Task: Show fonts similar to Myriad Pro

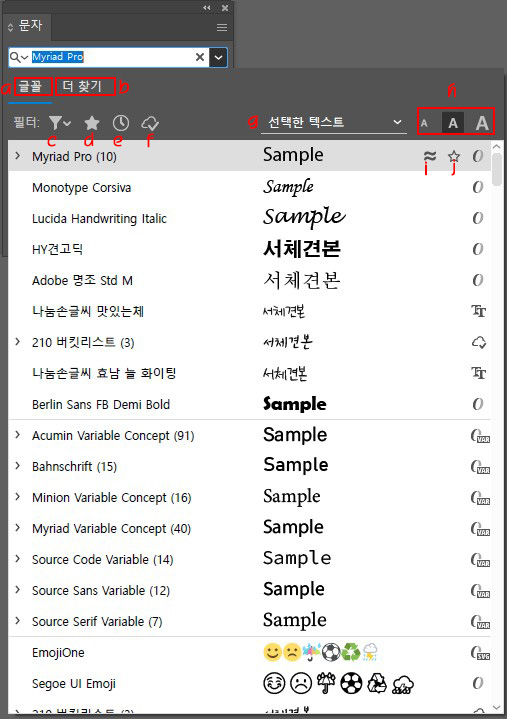Action: (430, 156)
